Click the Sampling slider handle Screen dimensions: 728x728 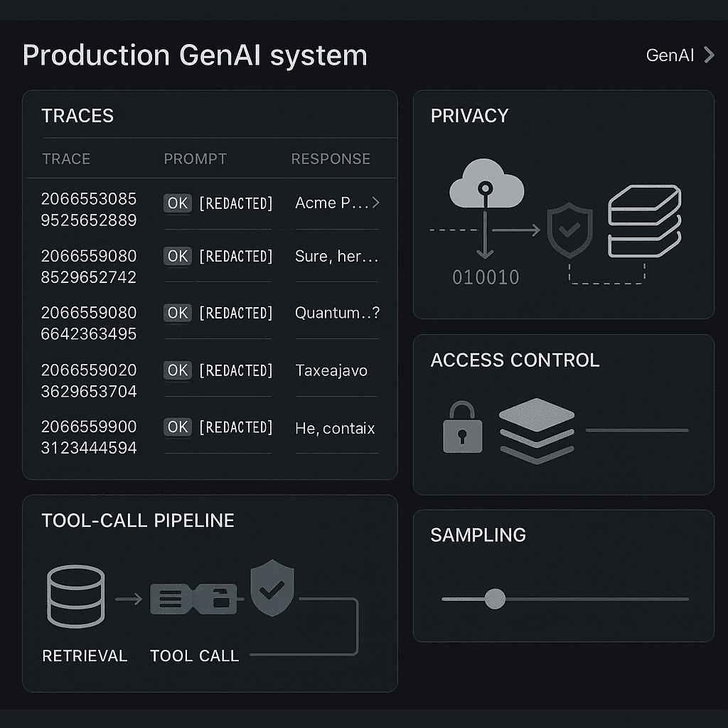coord(495,599)
